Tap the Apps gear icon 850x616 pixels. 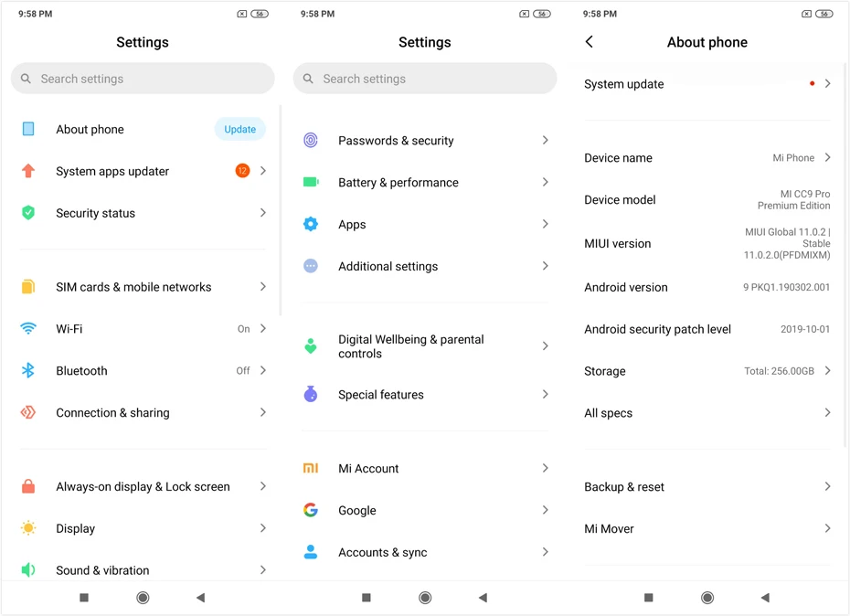tap(311, 224)
